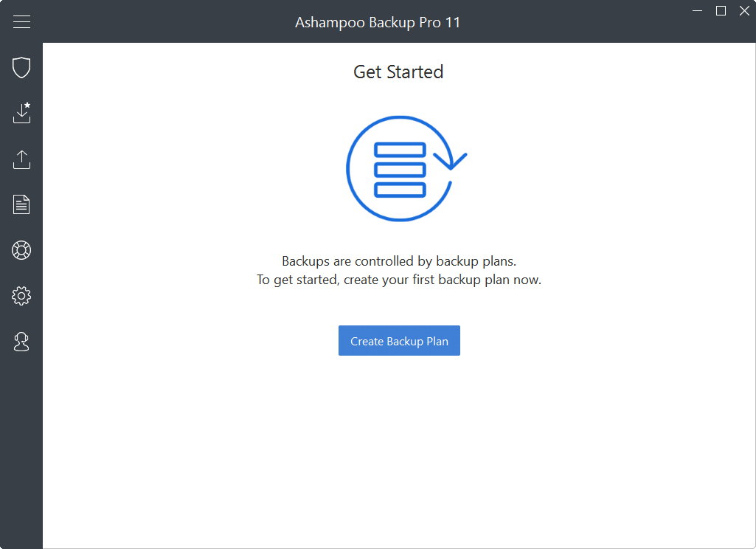This screenshot has height=549, width=756.
Task: Maximize the Ashampoo Backup Pro window
Action: click(721, 10)
